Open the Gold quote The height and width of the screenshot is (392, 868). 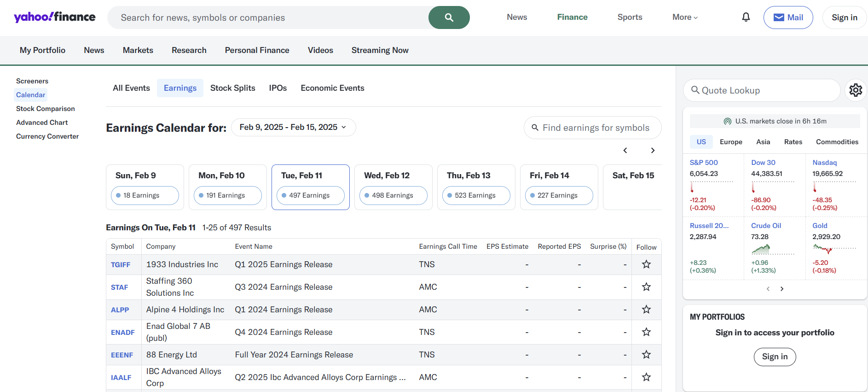pos(820,226)
